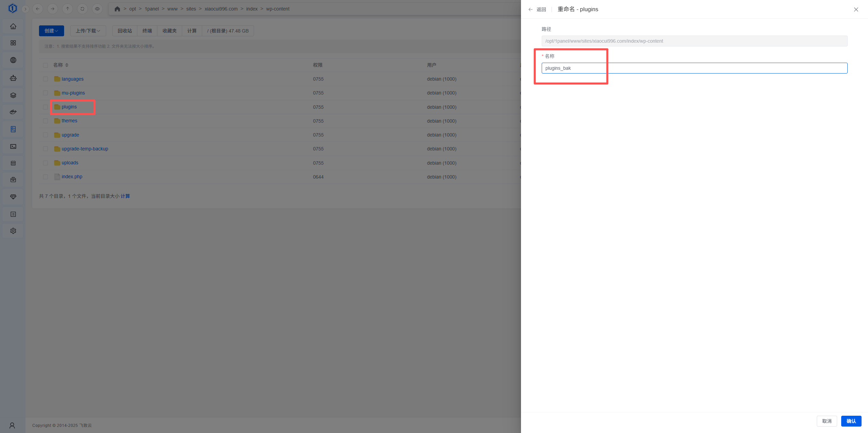Image resolution: width=868 pixels, height=433 pixels.
Task: Confirm rename with the 确认 button
Action: (851, 421)
